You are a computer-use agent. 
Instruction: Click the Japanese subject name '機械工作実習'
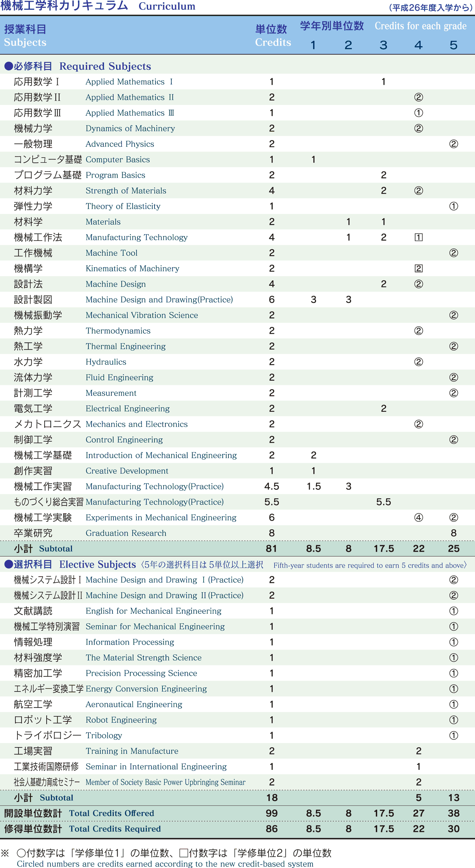pyautogui.click(x=43, y=486)
